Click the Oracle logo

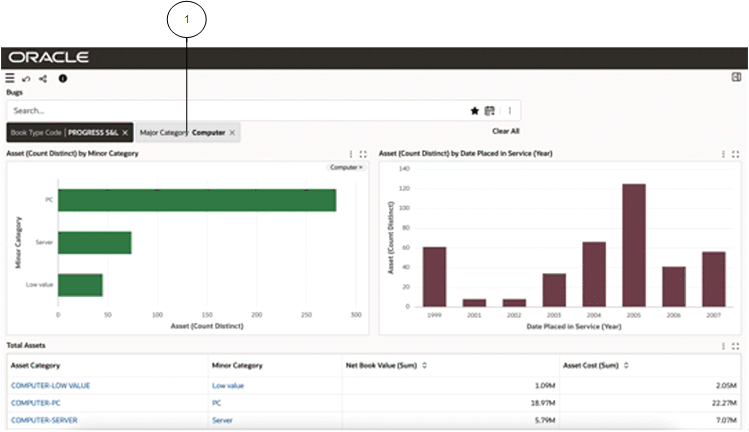49,57
